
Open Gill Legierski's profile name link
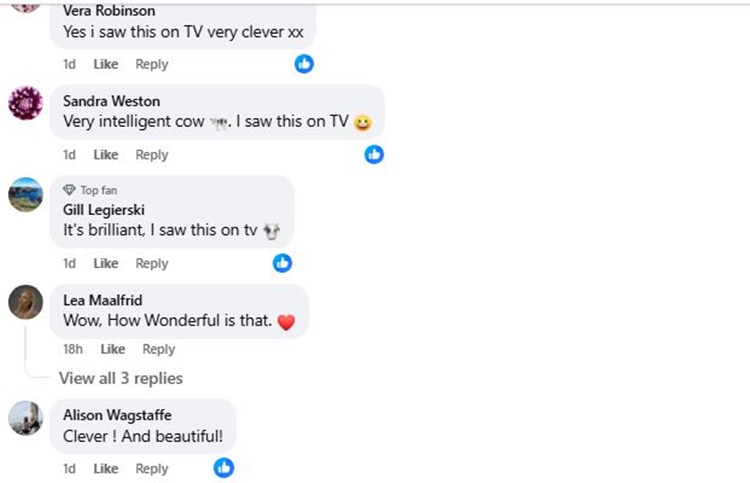click(x=105, y=209)
